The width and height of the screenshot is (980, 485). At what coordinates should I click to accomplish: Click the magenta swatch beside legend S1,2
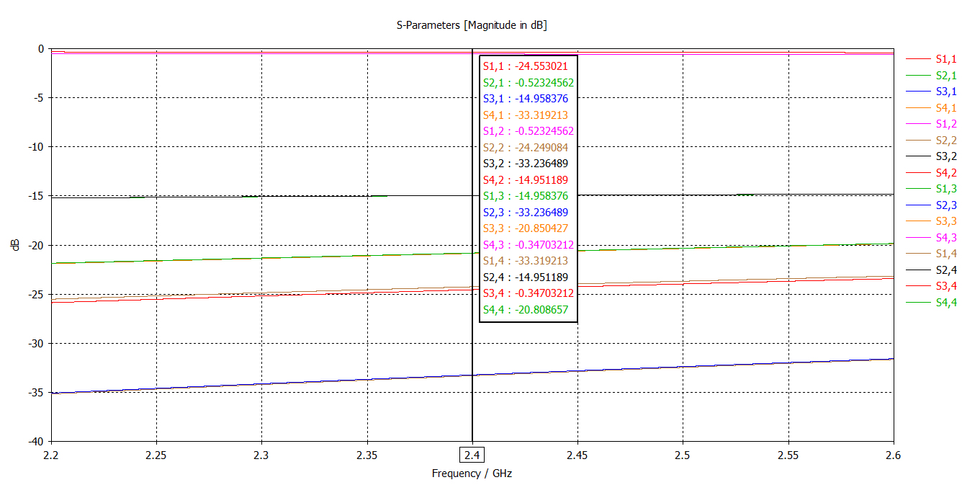click(917, 124)
